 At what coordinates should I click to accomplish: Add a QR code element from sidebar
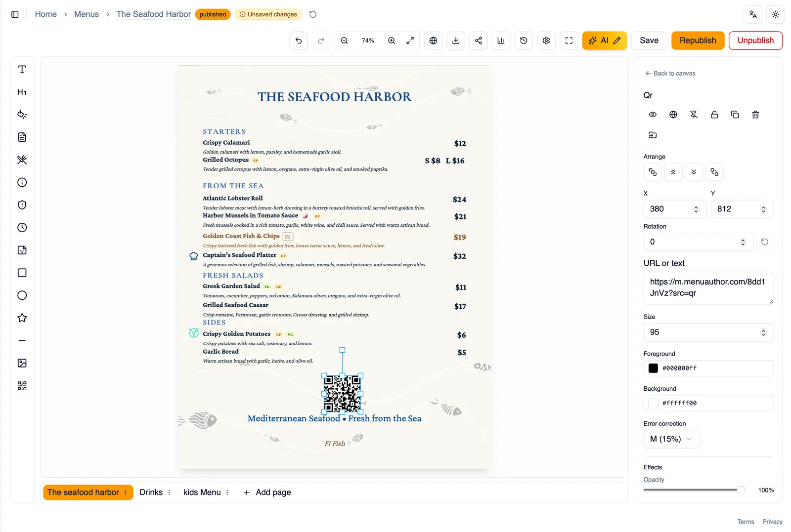coord(22,386)
